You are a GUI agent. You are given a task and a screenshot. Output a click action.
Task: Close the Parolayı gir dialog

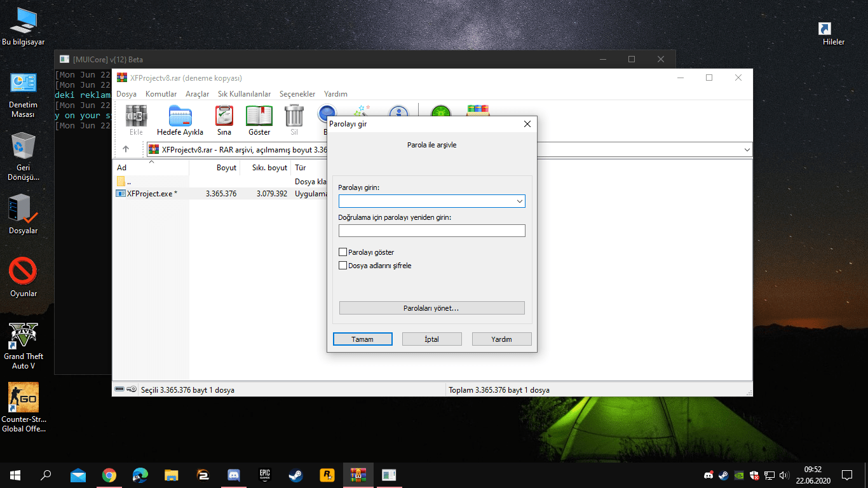pos(527,124)
